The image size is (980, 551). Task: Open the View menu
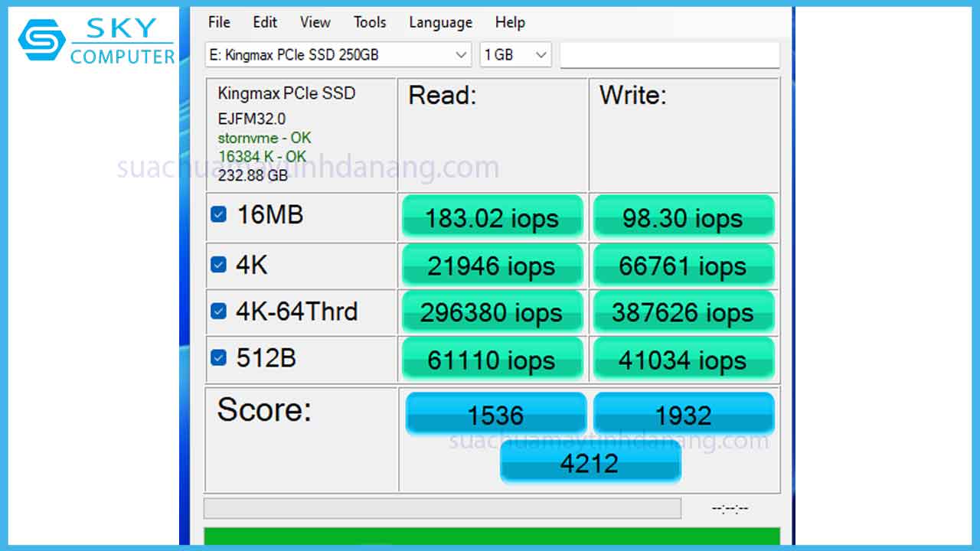tap(315, 22)
